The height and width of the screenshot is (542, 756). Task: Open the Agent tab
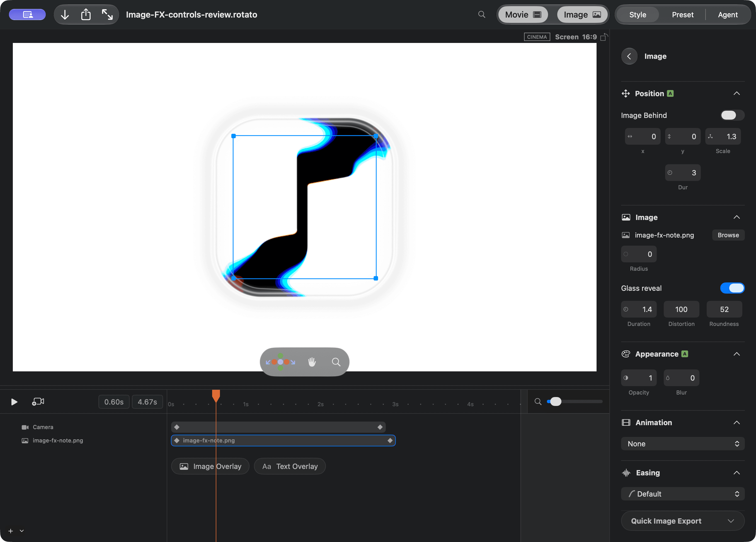(728, 14)
